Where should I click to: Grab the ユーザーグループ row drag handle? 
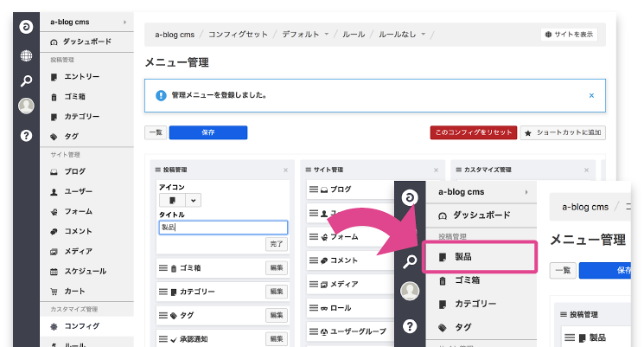pos(314,331)
